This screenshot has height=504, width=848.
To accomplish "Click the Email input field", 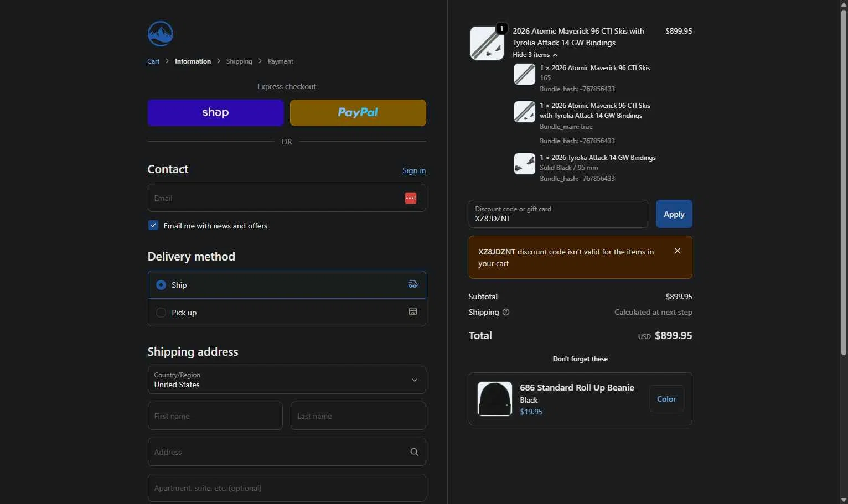I will (x=287, y=198).
